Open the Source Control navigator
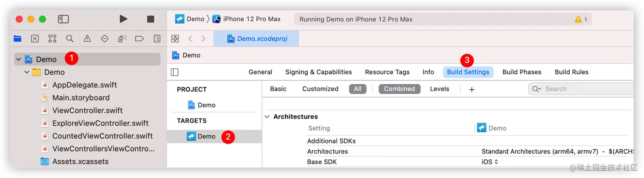This screenshot has width=644, height=178. coord(35,39)
